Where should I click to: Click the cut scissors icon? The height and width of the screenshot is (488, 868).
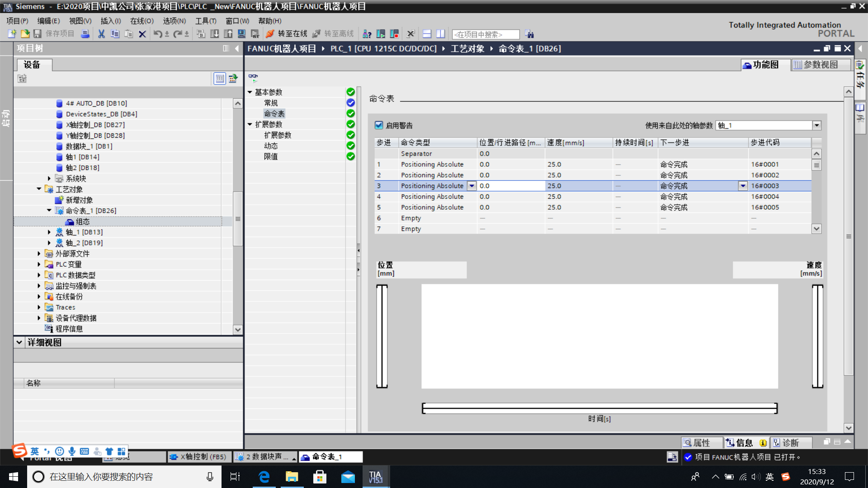[x=101, y=34]
